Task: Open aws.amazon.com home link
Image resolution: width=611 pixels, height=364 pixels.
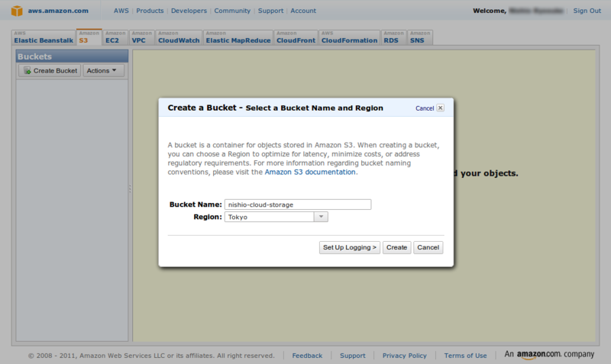Action: 58,11
